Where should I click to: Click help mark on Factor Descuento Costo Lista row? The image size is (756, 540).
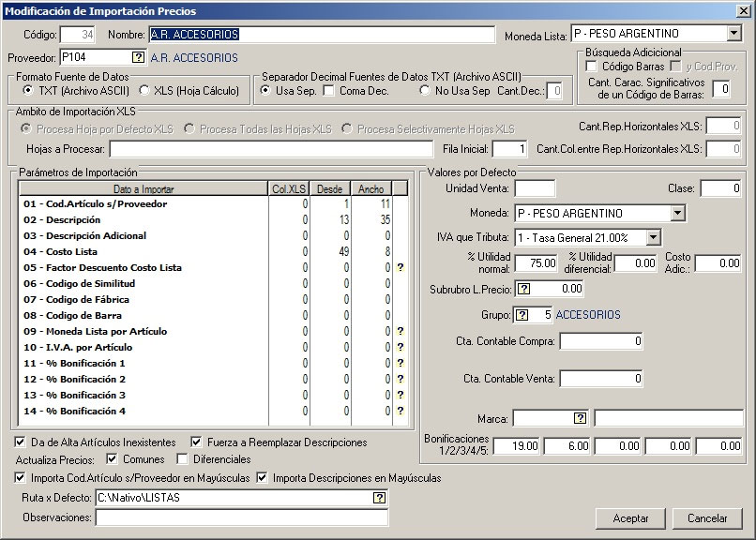click(x=401, y=268)
